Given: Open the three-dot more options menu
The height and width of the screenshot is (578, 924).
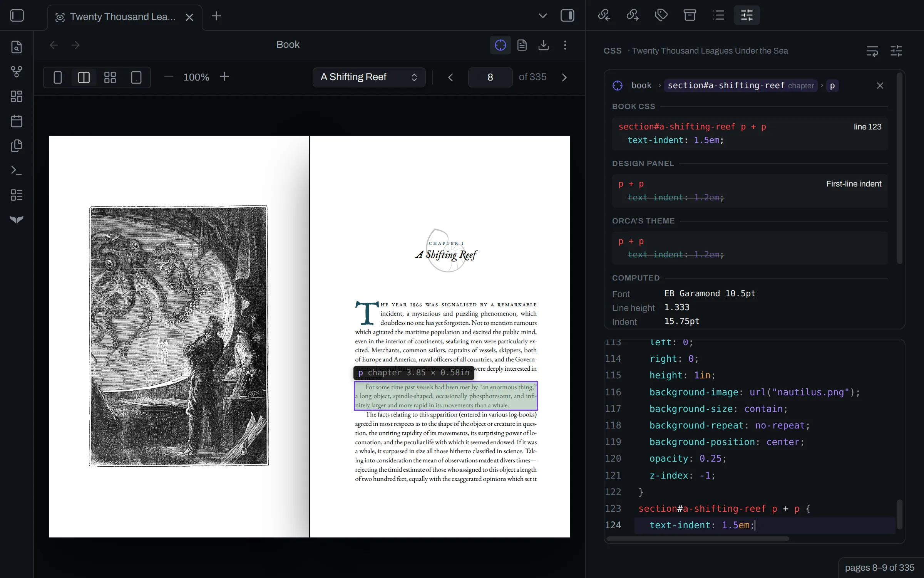Looking at the screenshot, I should [565, 45].
